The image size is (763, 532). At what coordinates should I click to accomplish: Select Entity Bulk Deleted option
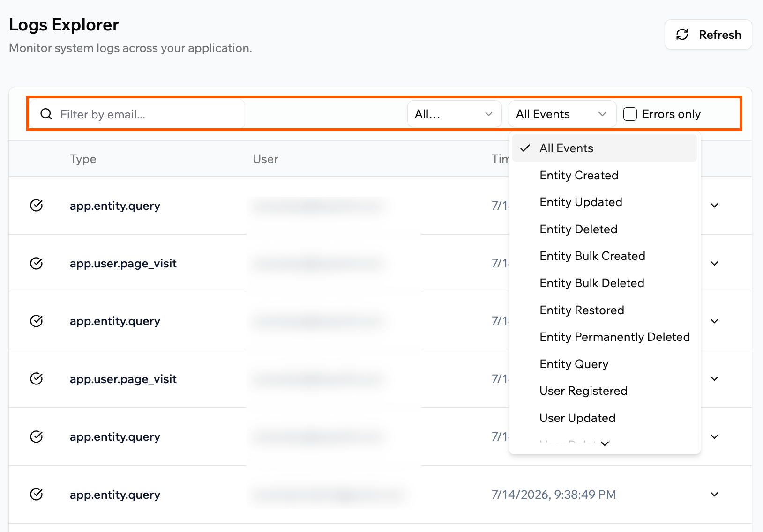coord(604,283)
